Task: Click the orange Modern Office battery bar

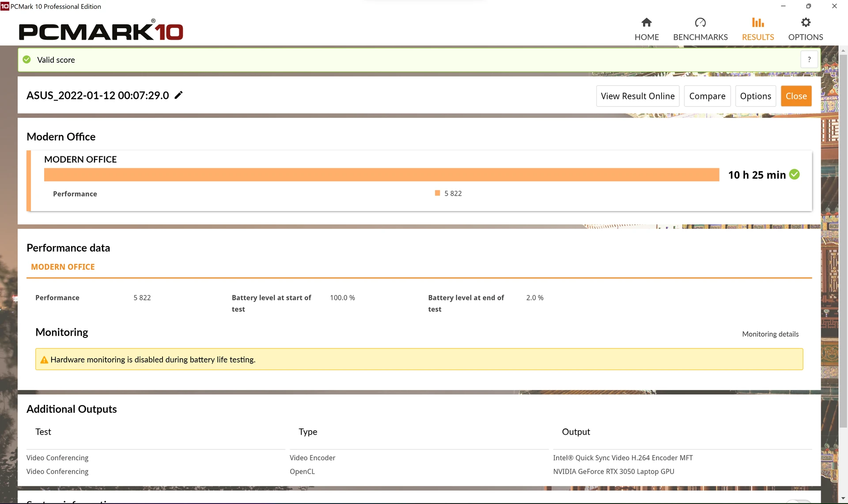Action: 382,174
